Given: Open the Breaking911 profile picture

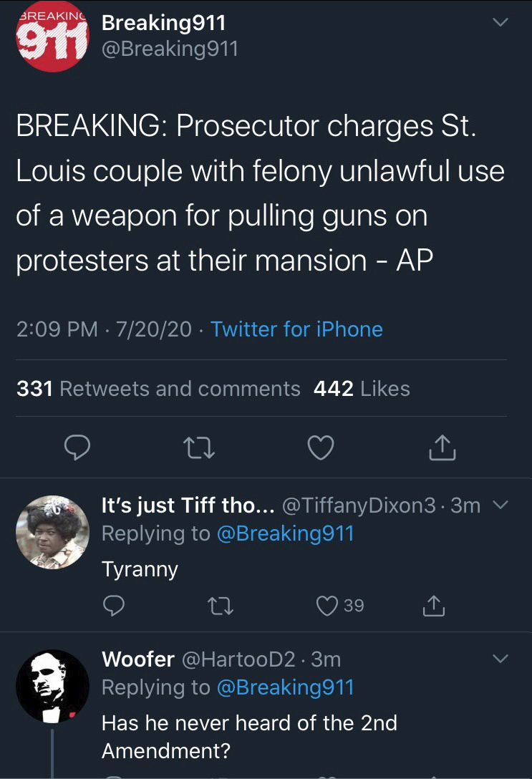Looking at the screenshot, I should point(52,37).
